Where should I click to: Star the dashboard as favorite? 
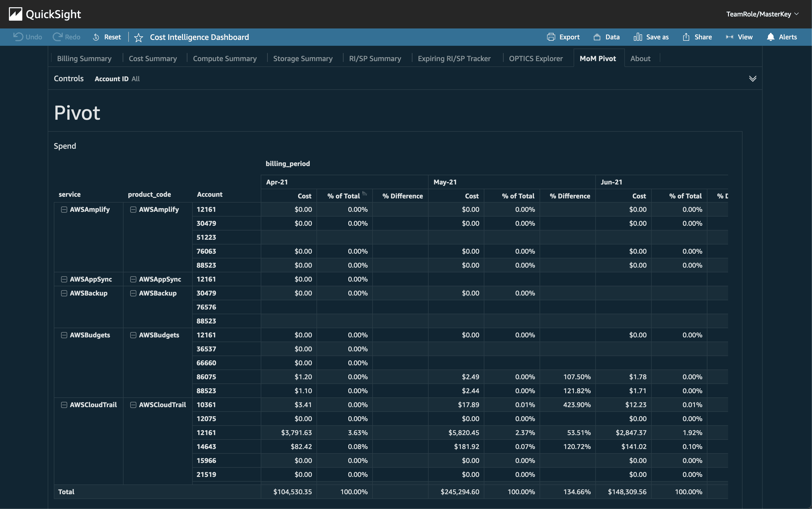click(139, 37)
